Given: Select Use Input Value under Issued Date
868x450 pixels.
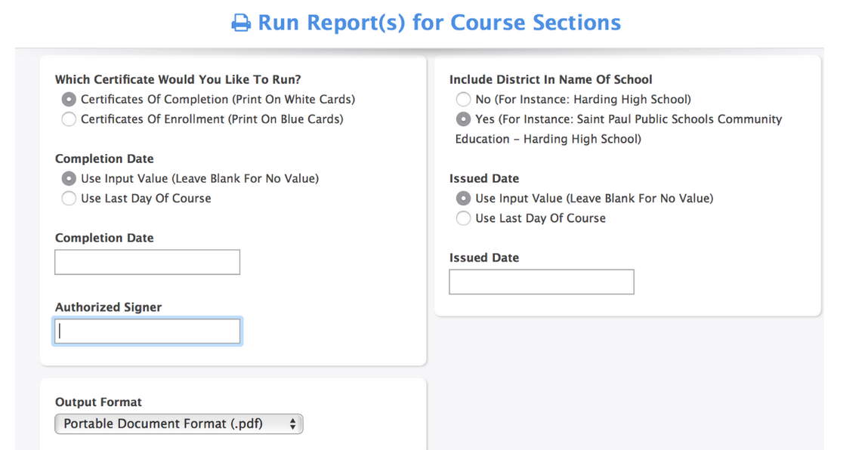Looking at the screenshot, I should click(x=463, y=199).
